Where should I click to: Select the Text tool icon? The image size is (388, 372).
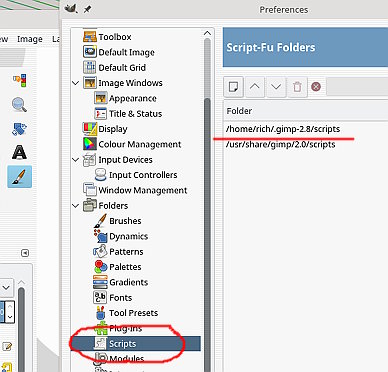(x=19, y=152)
